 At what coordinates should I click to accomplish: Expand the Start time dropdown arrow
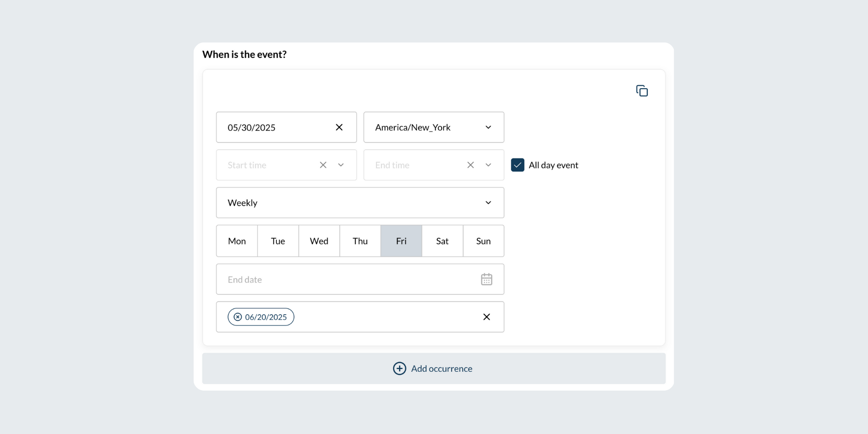[341, 165]
